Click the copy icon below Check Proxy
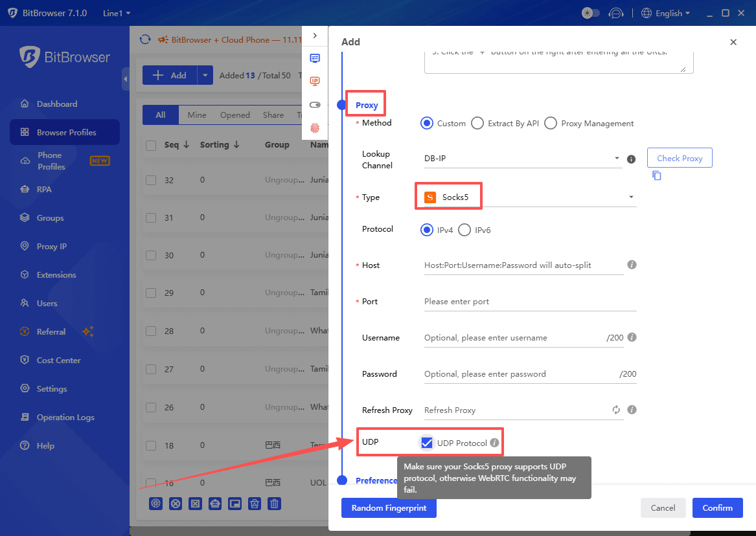Viewport: 756px width, 536px height. (x=656, y=175)
